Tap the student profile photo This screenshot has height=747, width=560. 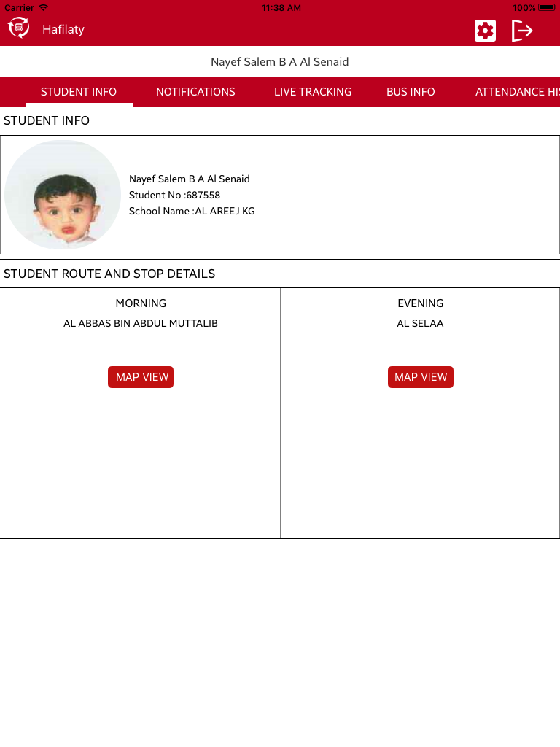click(x=63, y=194)
